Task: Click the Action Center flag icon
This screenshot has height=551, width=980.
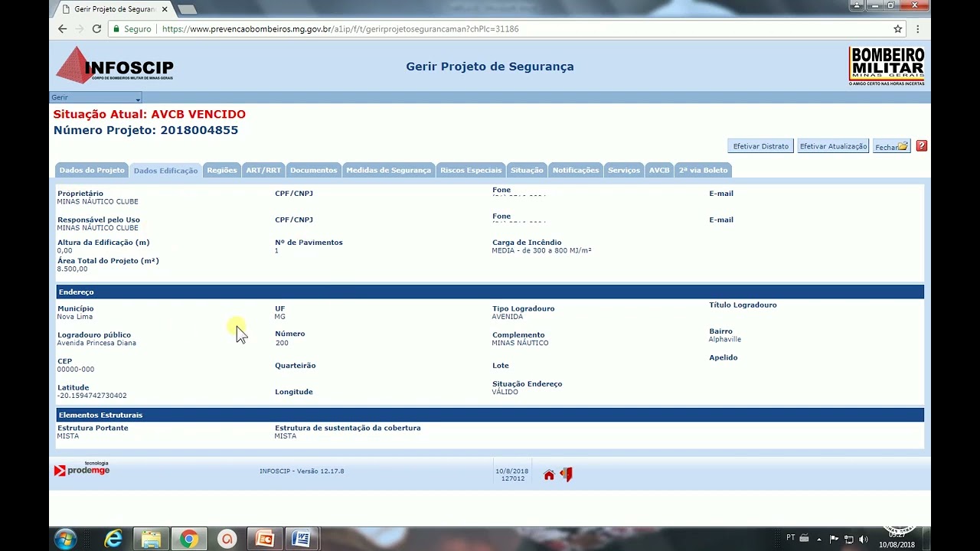Action: coord(834,540)
